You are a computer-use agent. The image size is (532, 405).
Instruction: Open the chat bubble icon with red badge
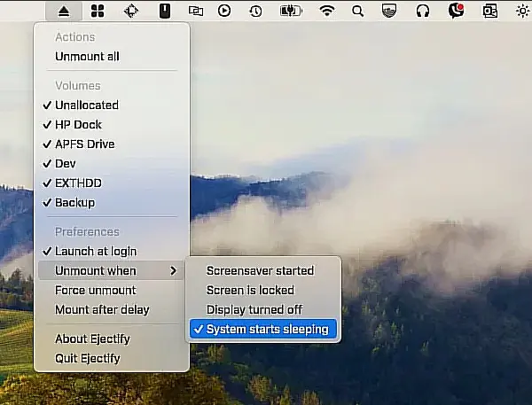tap(456, 11)
